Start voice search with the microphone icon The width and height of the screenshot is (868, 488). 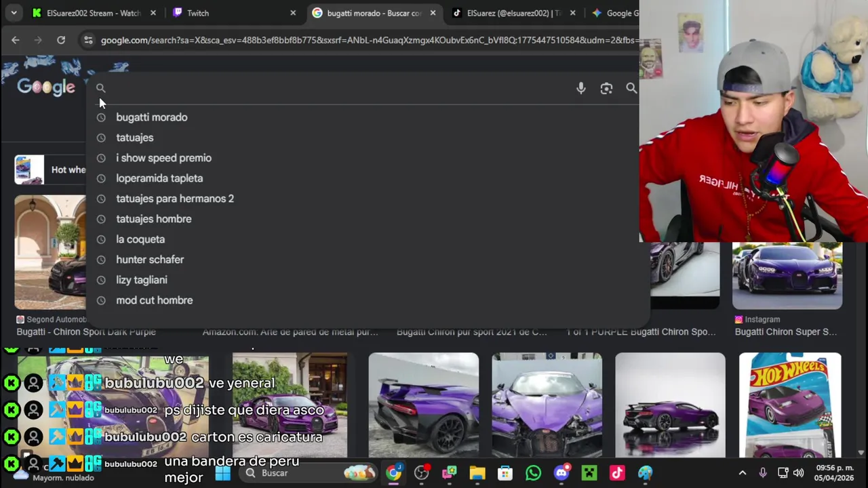tap(581, 88)
